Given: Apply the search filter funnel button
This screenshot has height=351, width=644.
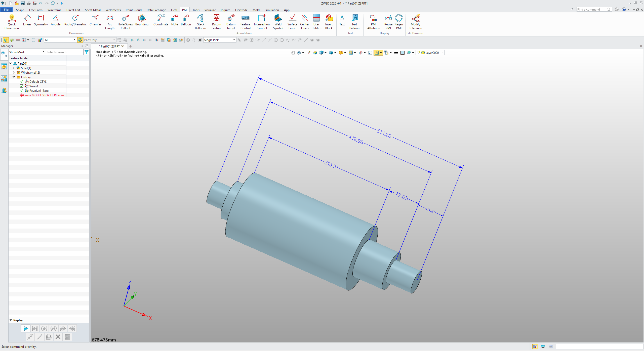Looking at the screenshot, I should [87, 52].
